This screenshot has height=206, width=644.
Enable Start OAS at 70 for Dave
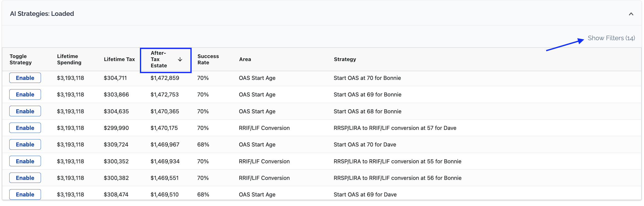[25, 144]
